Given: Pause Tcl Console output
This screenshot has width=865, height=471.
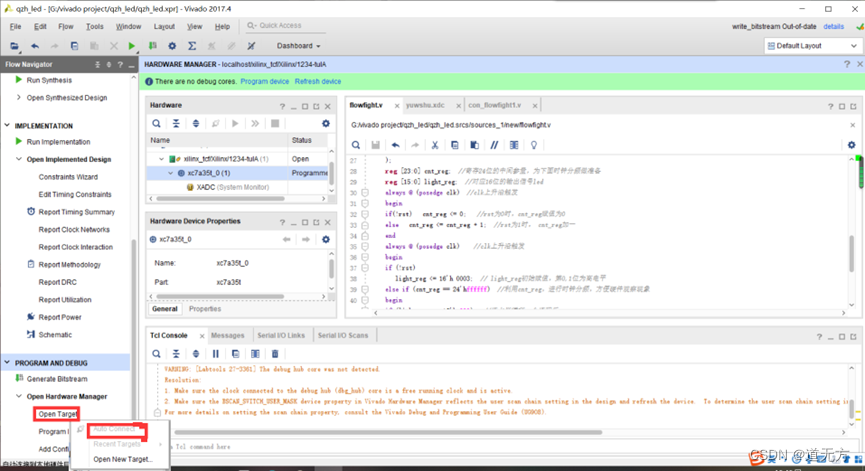Looking at the screenshot, I should (216, 354).
